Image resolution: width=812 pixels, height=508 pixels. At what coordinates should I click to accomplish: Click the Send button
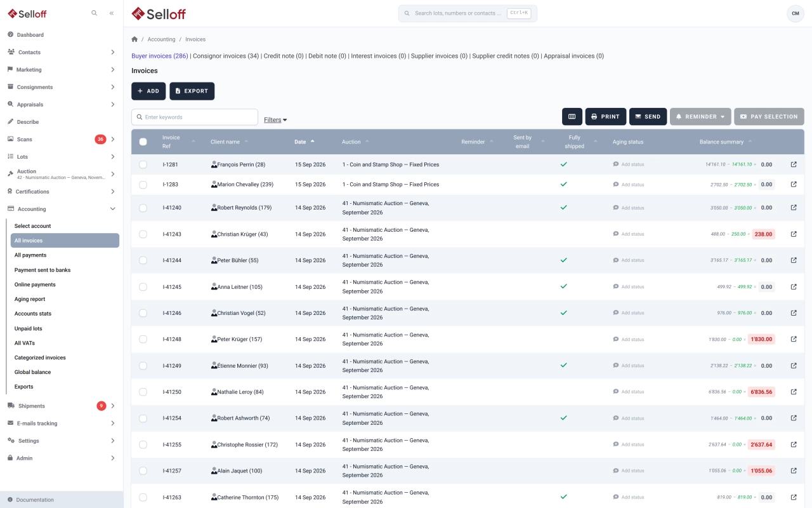click(648, 117)
